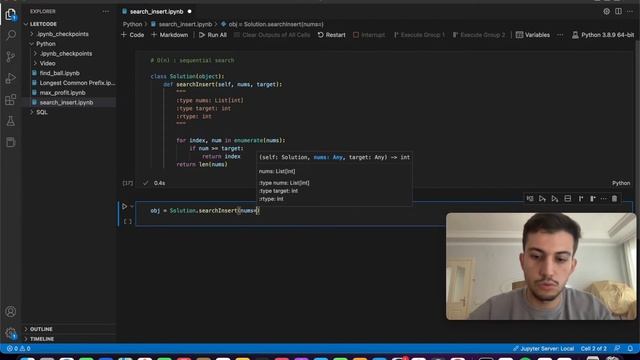
Task: Click search_insert.ipynb in the breadcrumb
Action: click(185, 24)
